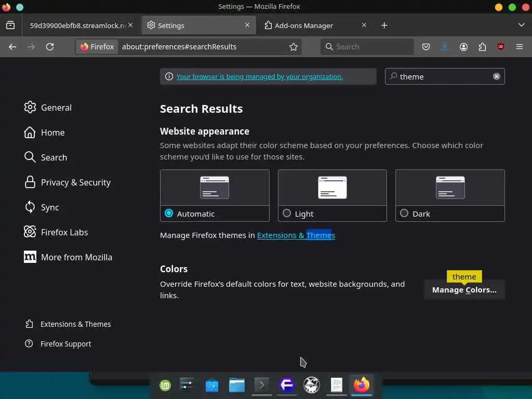
Task: Open managed by your organization link
Action: [x=260, y=77]
